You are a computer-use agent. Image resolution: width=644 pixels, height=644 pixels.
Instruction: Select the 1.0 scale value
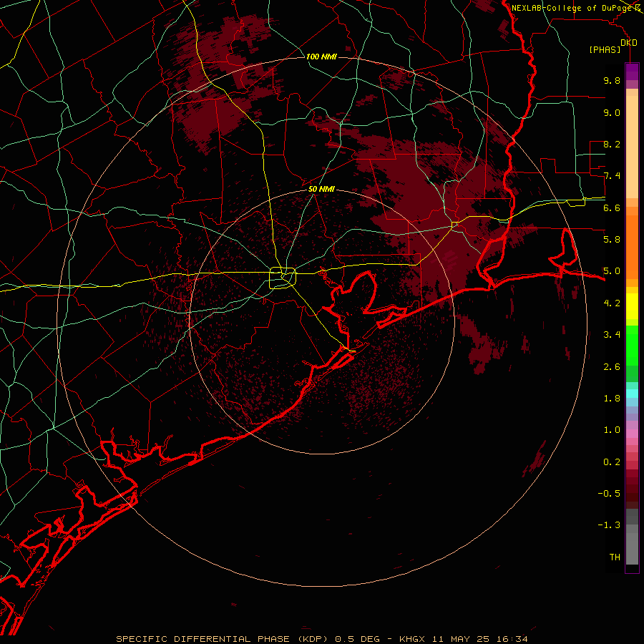(x=612, y=430)
